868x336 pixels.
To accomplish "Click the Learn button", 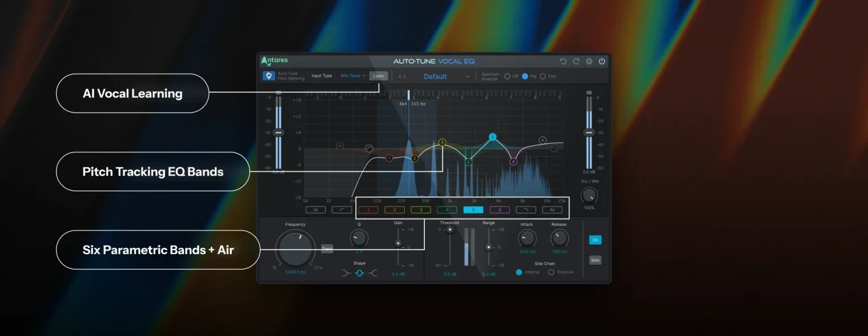I will pyautogui.click(x=379, y=76).
